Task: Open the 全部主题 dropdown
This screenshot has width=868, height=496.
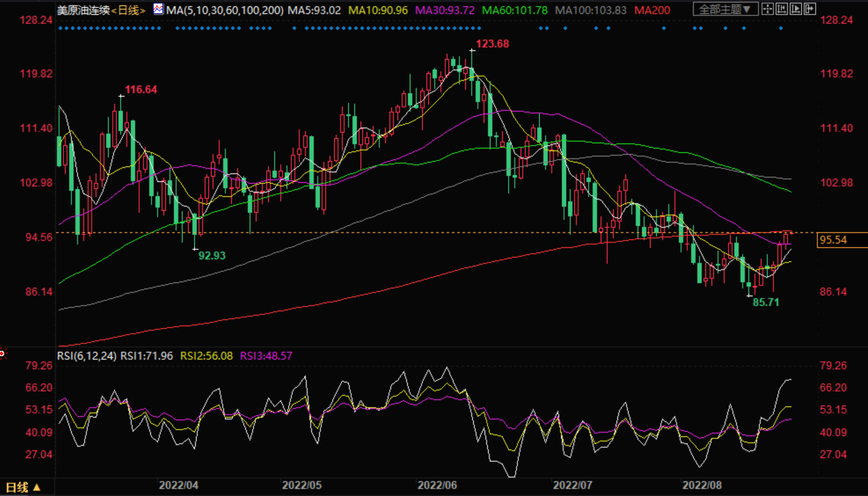Action: pos(725,9)
